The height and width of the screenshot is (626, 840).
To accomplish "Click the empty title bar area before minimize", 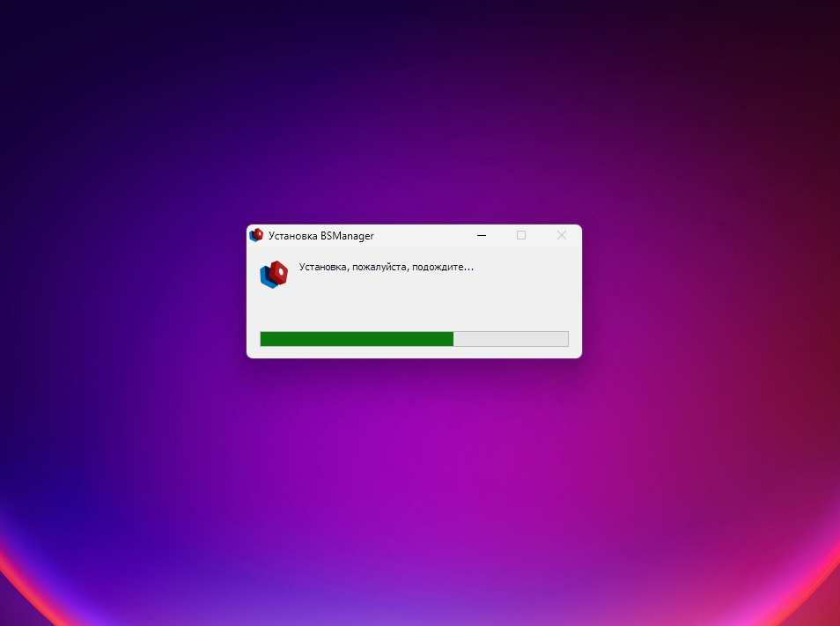I will [423, 235].
